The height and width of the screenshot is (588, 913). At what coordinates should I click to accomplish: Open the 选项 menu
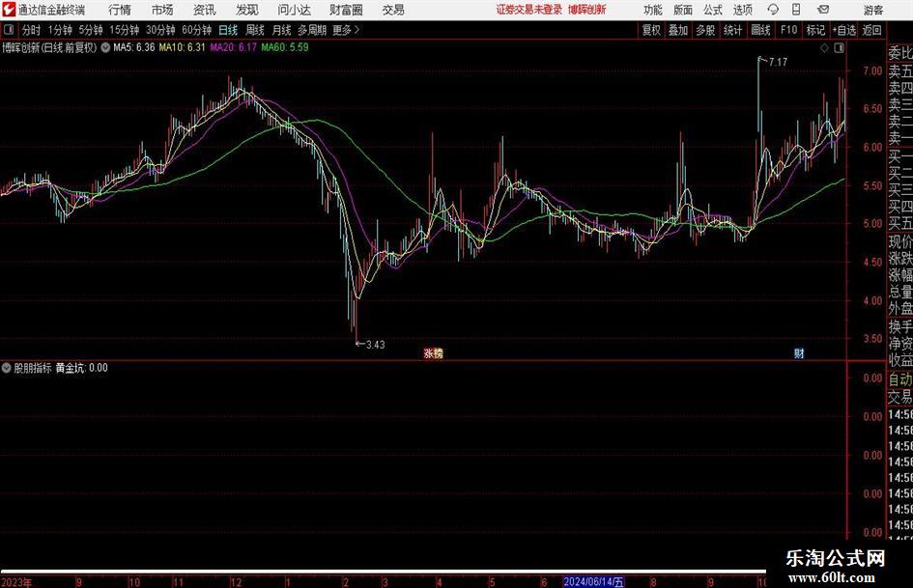pos(742,10)
